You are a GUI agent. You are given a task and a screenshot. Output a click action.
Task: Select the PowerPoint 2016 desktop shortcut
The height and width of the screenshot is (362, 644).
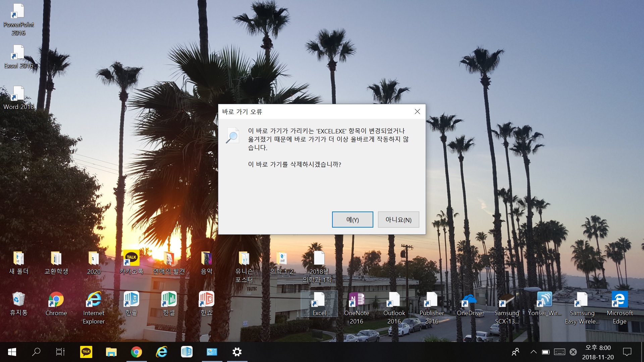[x=18, y=19]
